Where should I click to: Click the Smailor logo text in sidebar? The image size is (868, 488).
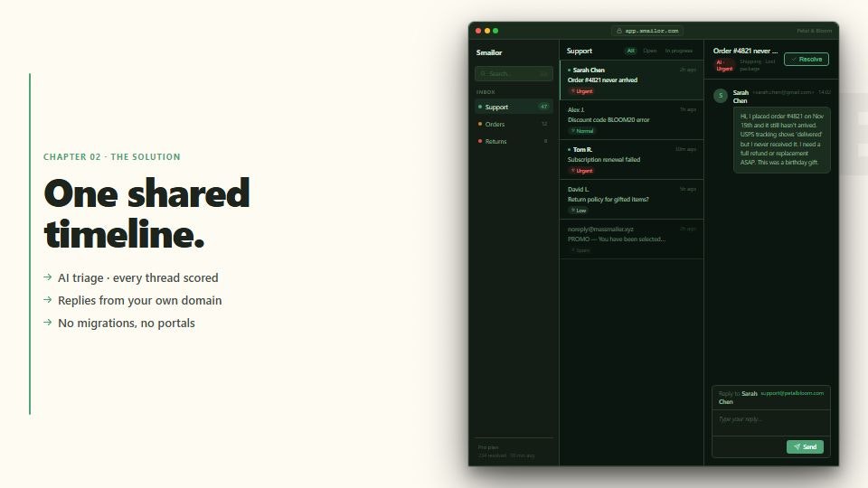click(489, 52)
